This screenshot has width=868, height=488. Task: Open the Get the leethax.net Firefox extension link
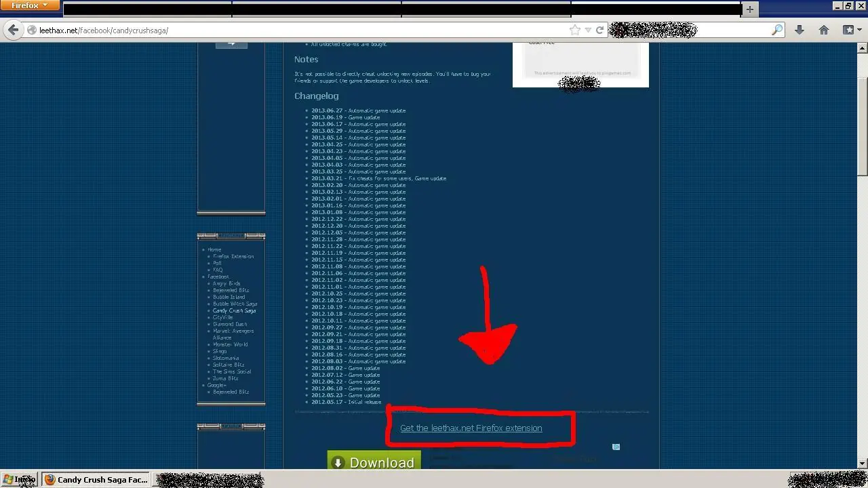coord(471,428)
